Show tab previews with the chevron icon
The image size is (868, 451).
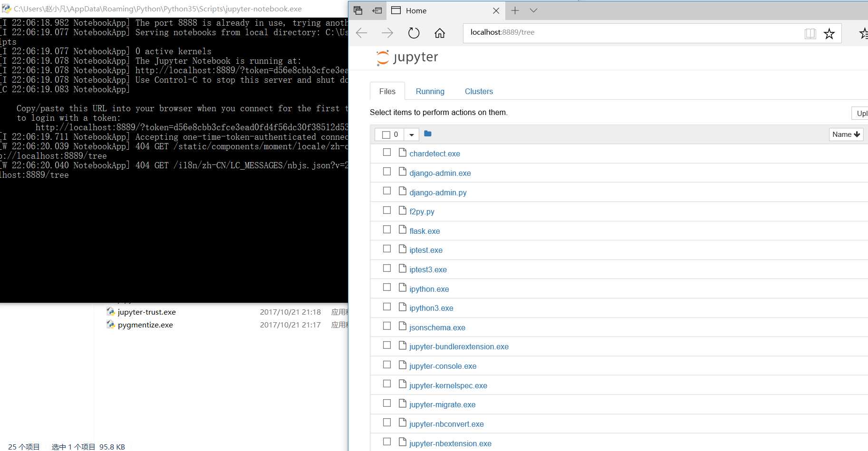pyautogui.click(x=533, y=10)
